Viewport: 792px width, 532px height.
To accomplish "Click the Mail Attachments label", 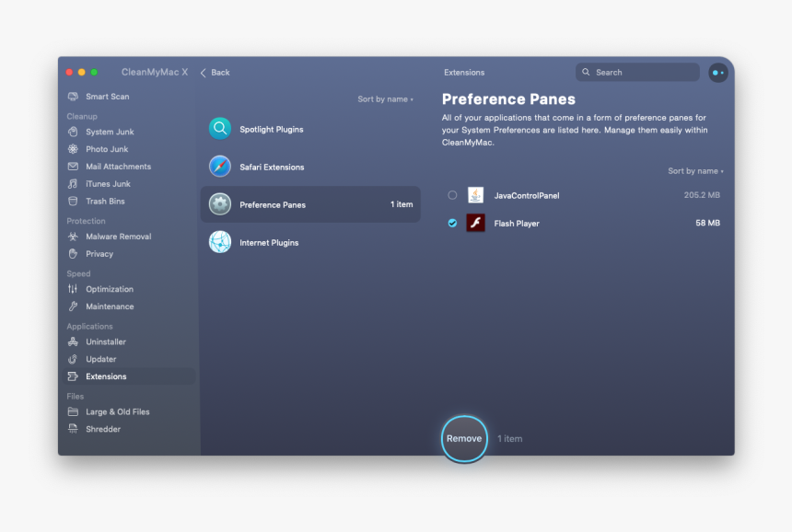I will (118, 167).
